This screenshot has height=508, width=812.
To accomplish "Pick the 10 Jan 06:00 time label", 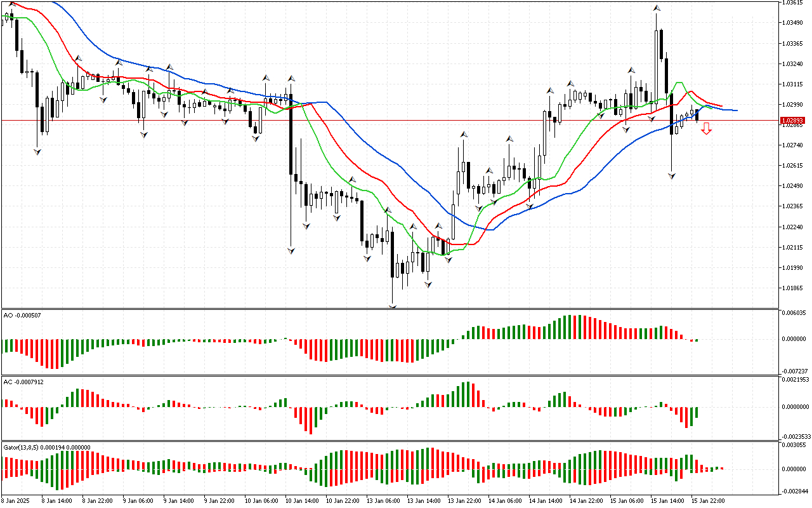I will coord(261,500).
